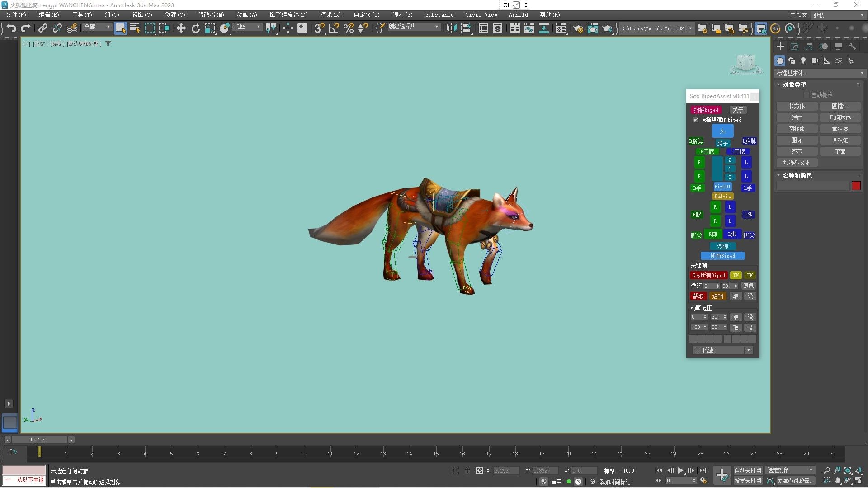Viewport: 868px width, 488px height.
Task: Open the 脚本(S) menu
Action: [402, 15]
